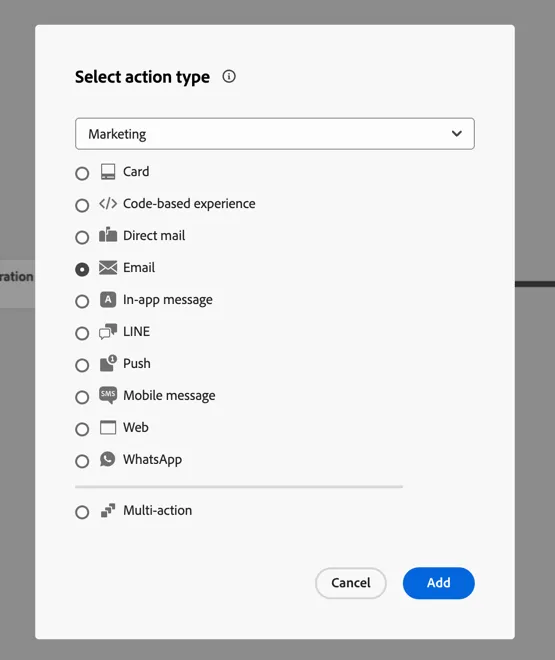
Task: Select the Card radio button
Action: (82, 173)
